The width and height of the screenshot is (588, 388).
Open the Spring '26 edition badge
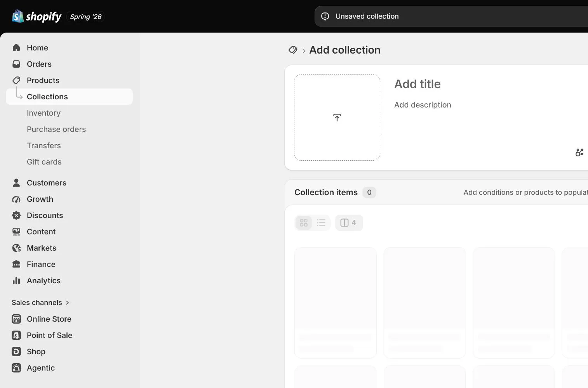(x=85, y=17)
